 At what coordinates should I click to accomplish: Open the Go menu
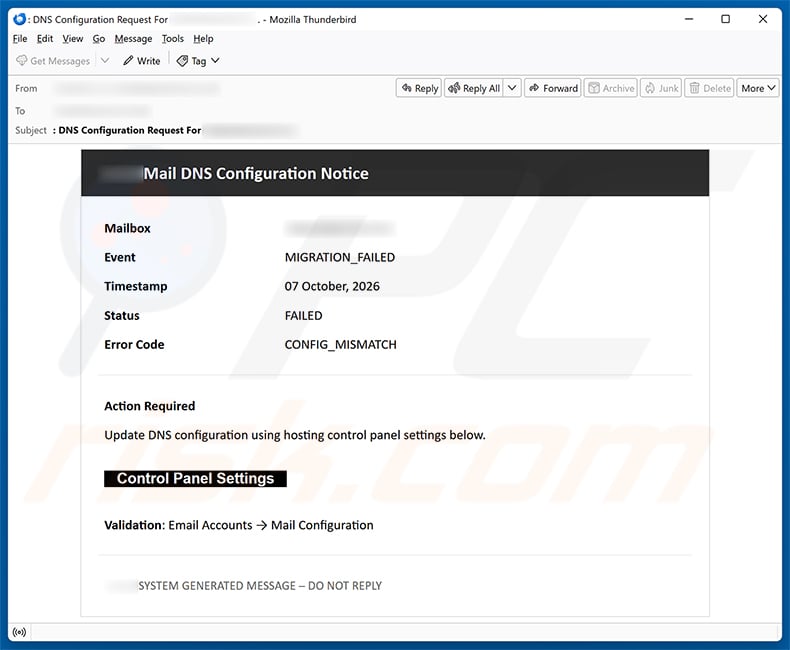[99, 39]
